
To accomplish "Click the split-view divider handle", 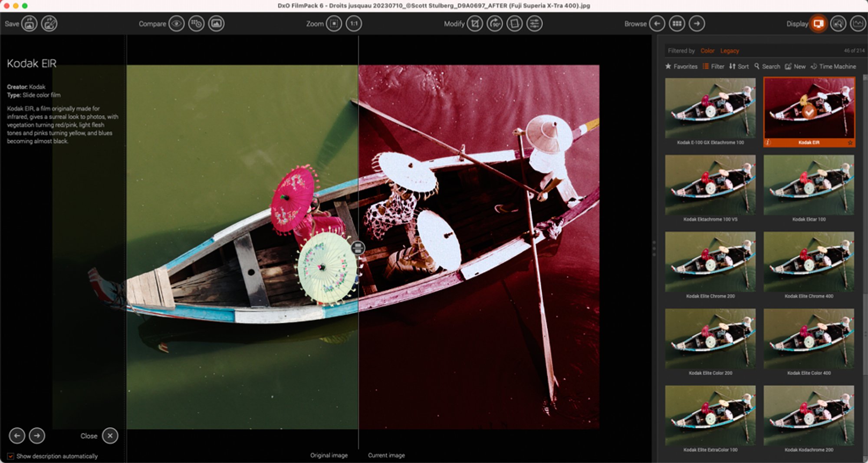I will coord(358,248).
